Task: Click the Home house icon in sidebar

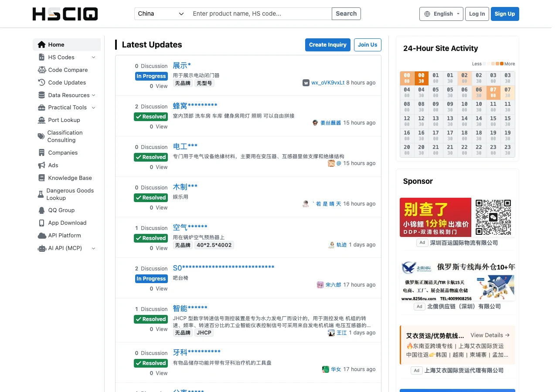Action: tap(42, 44)
